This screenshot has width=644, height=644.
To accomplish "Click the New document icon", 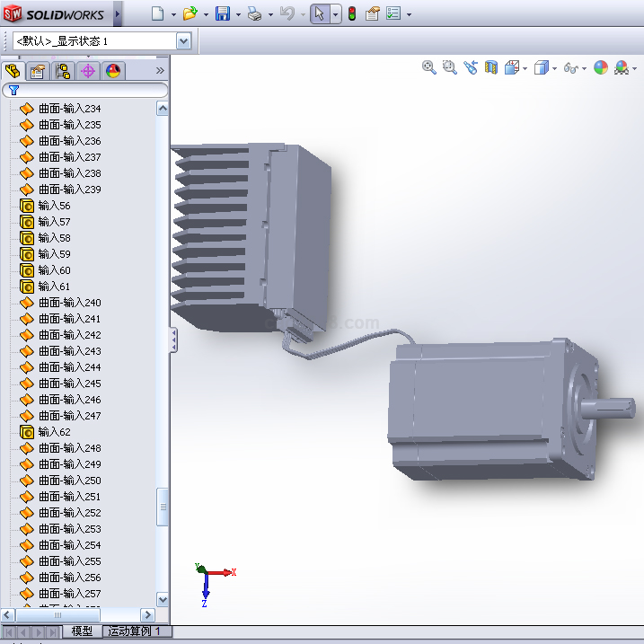I will 158,13.
